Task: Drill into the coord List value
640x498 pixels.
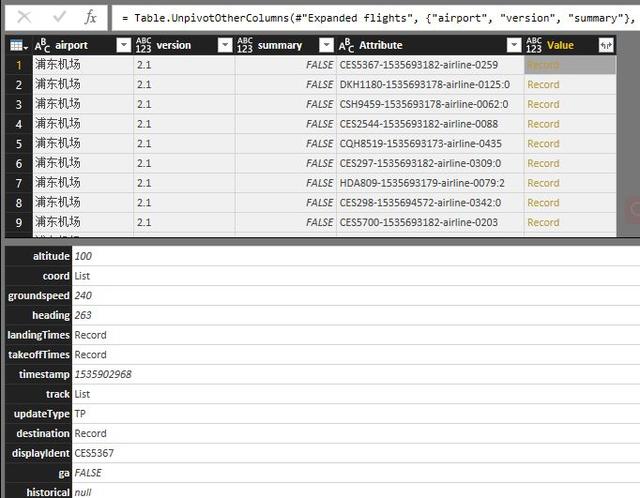Action: tap(82, 275)
